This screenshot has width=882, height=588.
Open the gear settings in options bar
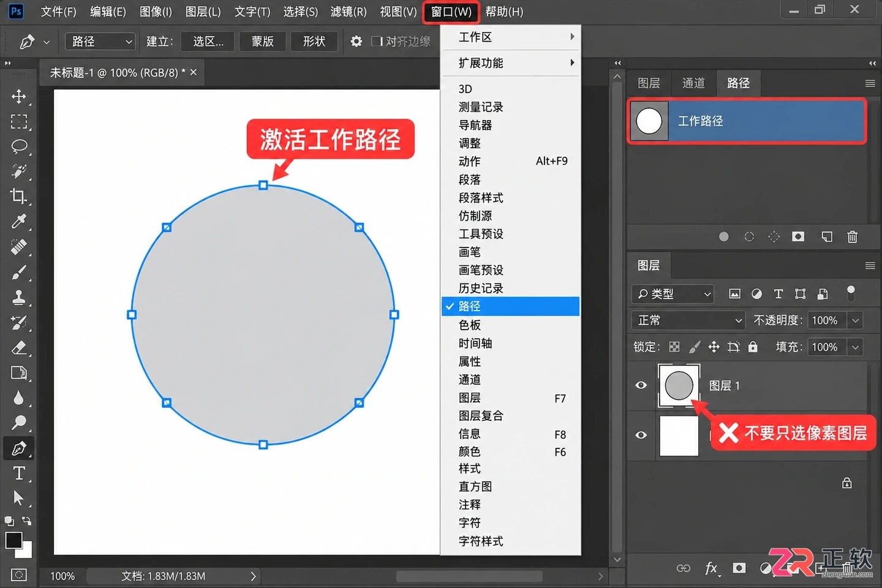tap(356, 42)
